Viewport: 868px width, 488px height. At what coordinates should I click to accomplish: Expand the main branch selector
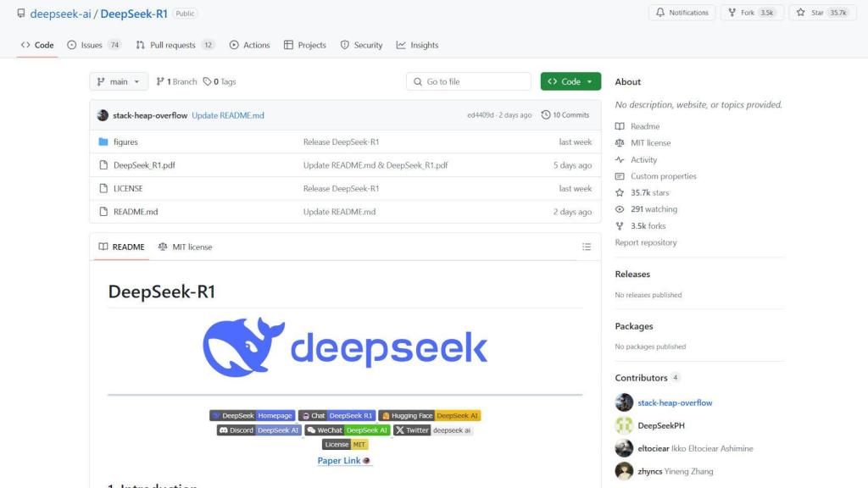119,80
